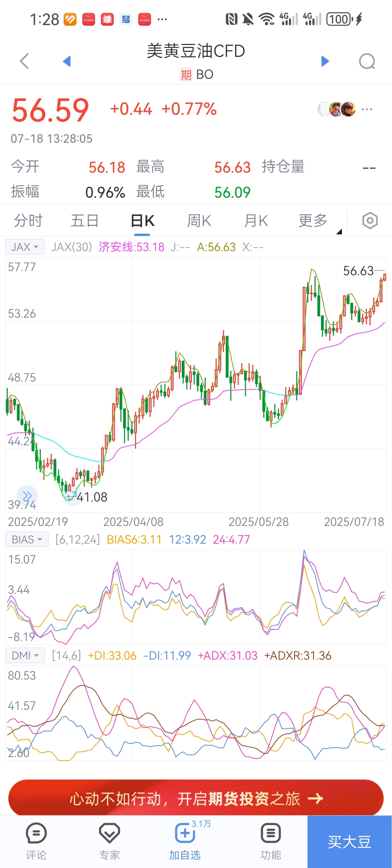Go to previous instrument blue arrow
The image size is (392, 868).
pyautogui.click(x=67, y=61)
